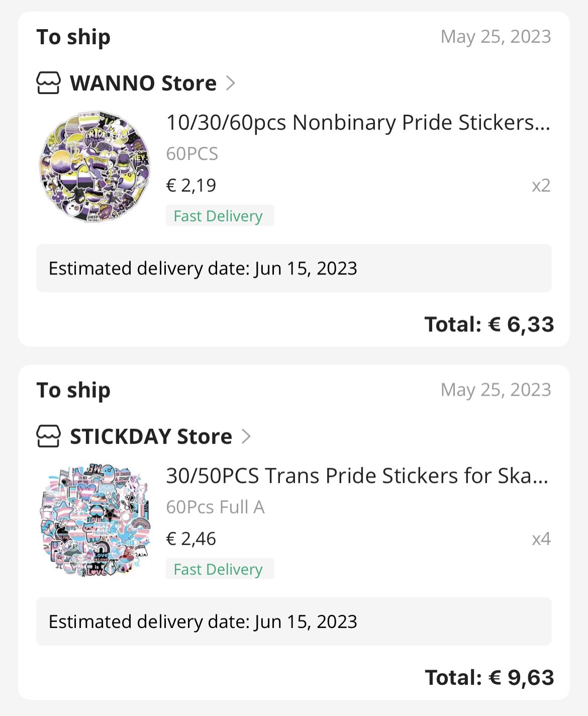The height and width of the screenshot is (716, 588).
Task: Tap the € 2,19 item price
Action: (x=191, y=186)
